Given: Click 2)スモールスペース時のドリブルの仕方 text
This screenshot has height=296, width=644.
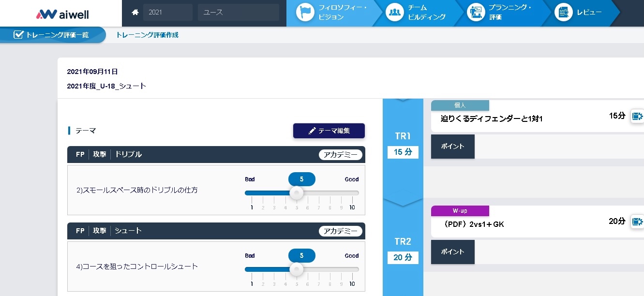Looking at the screenshot, I should (x=137, y=190).
